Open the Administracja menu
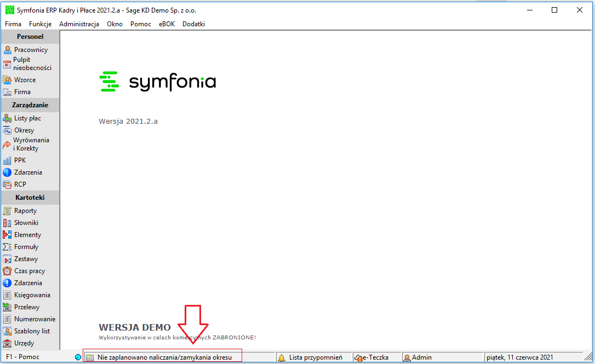 click(79, 24)
